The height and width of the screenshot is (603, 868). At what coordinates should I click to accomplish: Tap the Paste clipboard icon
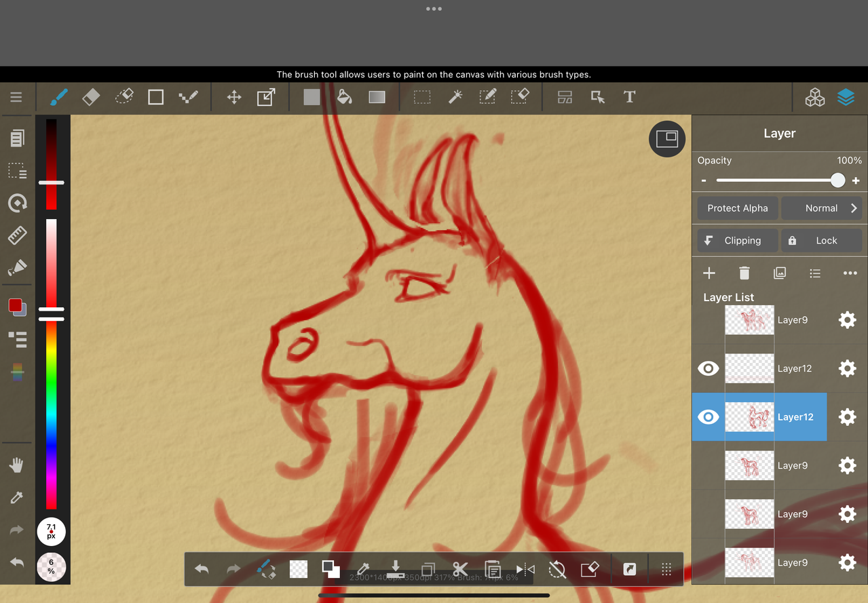pyautogui.click(x=493, y=569)
